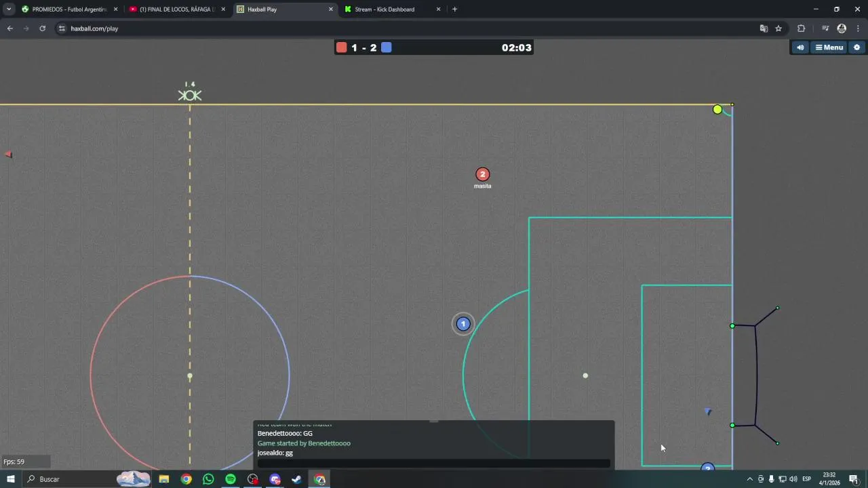Mute game sound with the speaker icon
Image resolution: width=868 pixels, height=488 pixels.
coord(801,47)
